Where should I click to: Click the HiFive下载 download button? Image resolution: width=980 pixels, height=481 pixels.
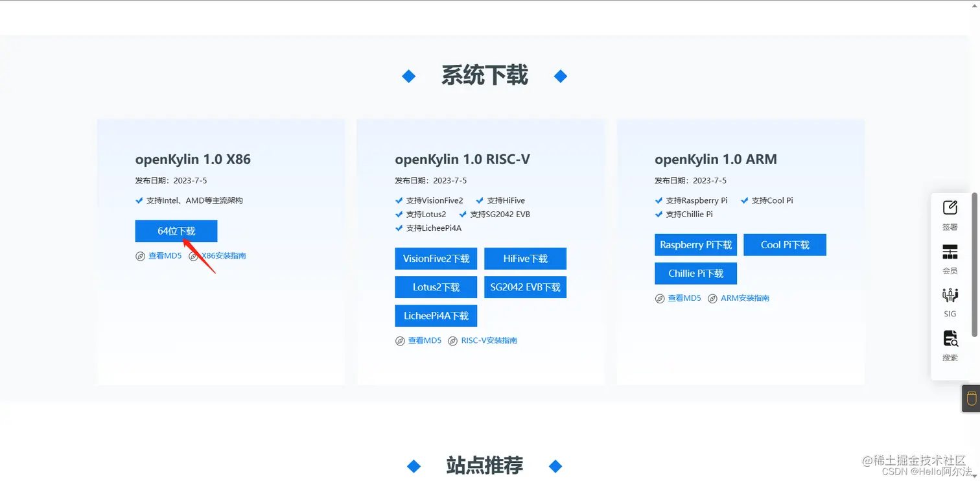pos(525,258)
